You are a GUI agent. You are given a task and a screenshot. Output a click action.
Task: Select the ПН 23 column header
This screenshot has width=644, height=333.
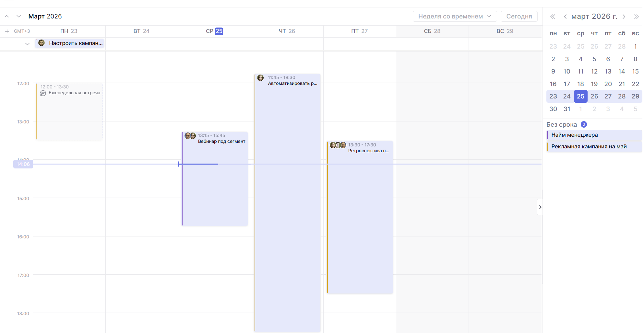point(69,31)
